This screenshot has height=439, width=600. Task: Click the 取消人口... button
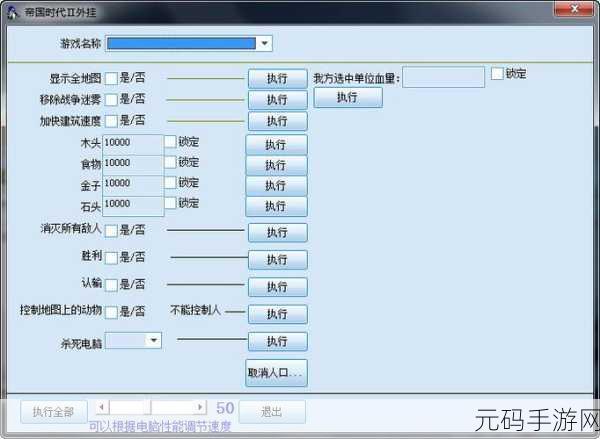coord(276,373)
